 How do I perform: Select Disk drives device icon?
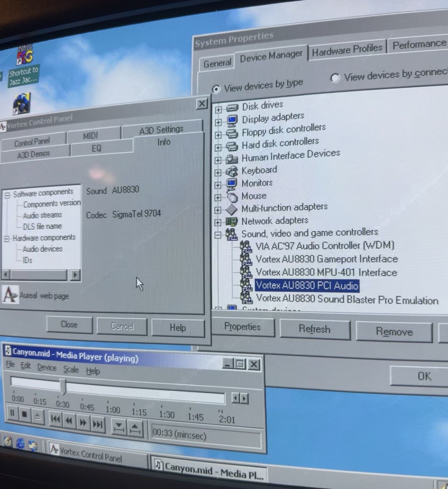(232, 107)
